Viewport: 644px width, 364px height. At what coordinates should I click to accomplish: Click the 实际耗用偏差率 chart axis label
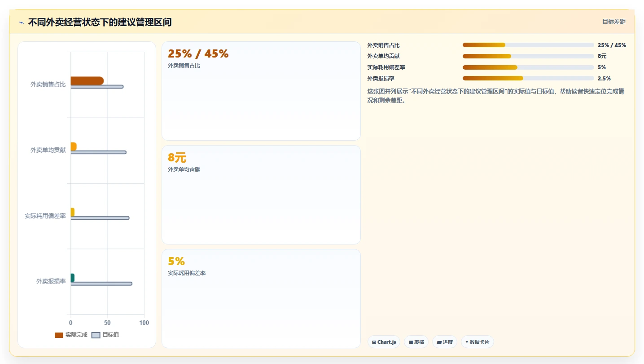45,216
